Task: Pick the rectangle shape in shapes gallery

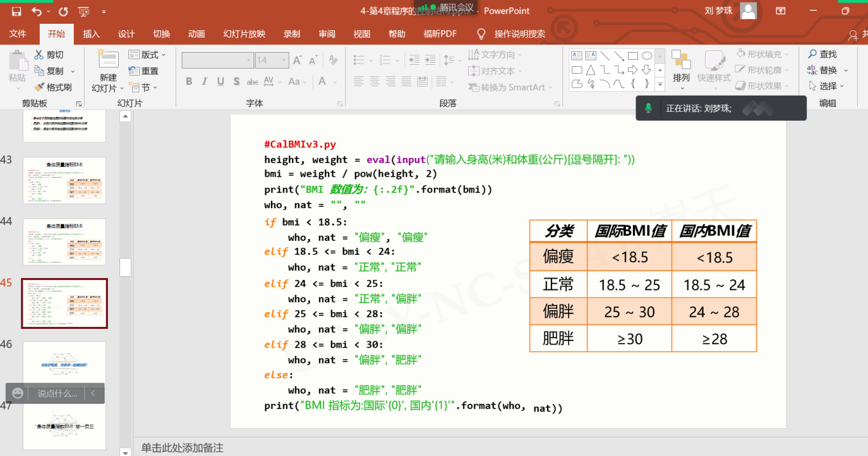Action: [x=633, y=56]
